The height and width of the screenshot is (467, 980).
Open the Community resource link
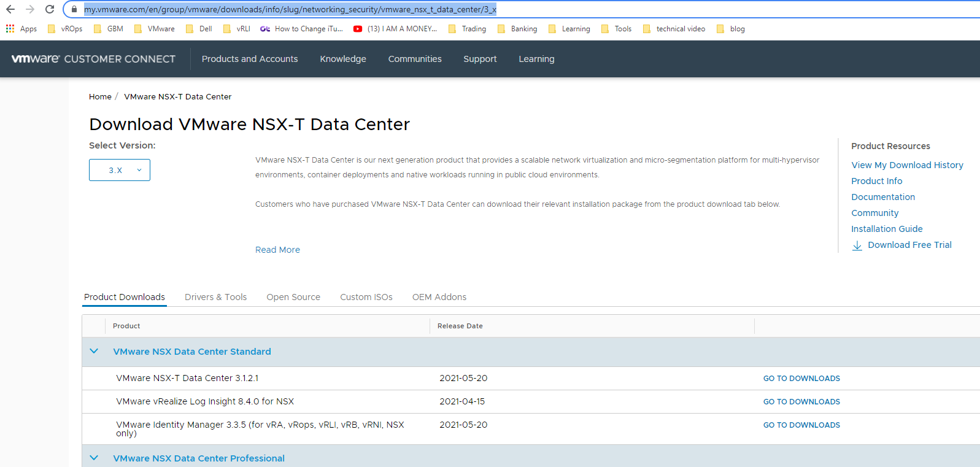tap(875, 213)
